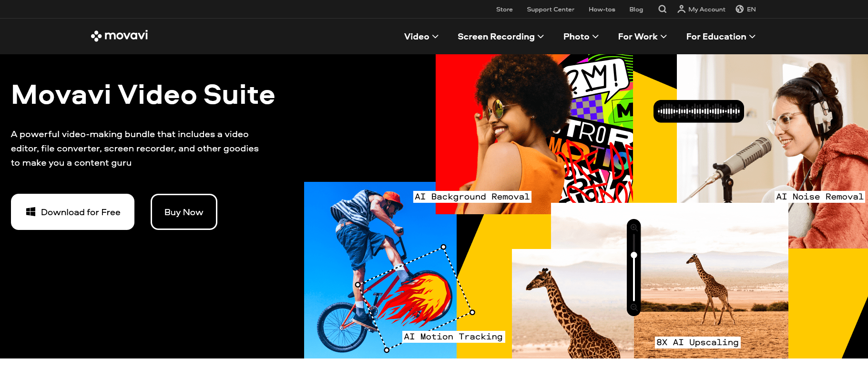Go to the Store link

[x=504, y=9]
